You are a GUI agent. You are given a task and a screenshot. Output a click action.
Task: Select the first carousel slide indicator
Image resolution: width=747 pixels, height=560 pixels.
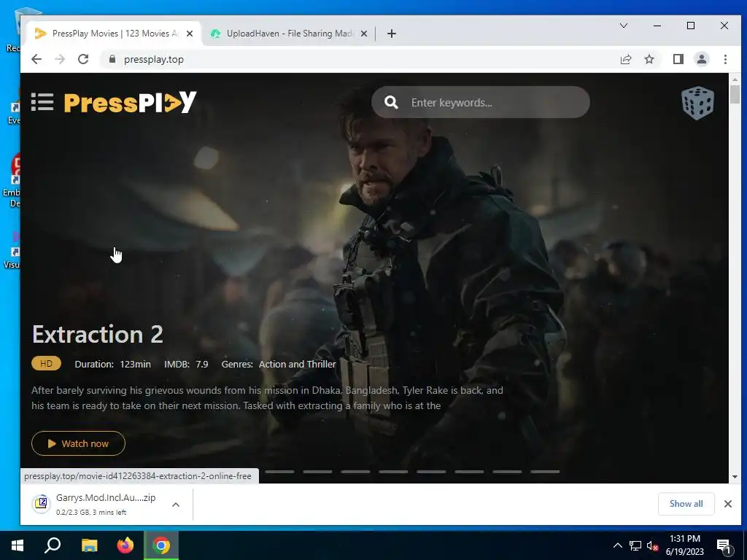[x=279, y=472]
